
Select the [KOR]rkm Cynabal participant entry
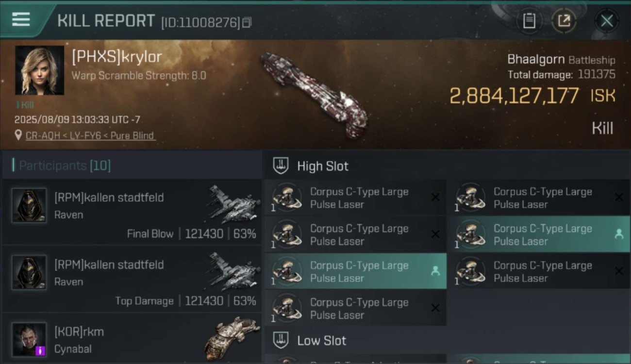132,339
